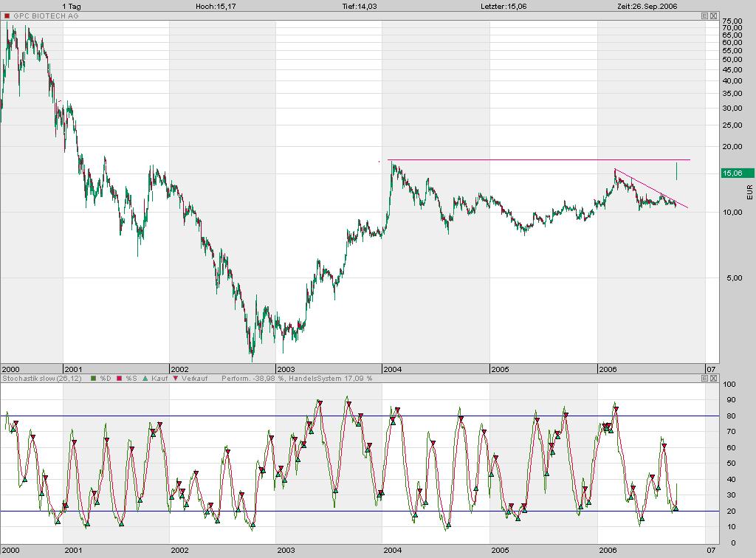Click the 20,00 price axis label

(732, 146)
